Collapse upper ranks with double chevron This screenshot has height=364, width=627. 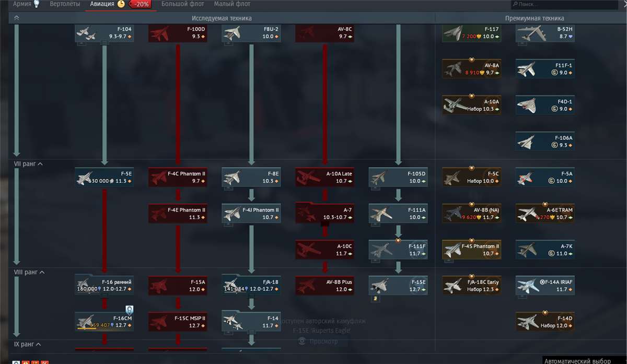[16, 18]
